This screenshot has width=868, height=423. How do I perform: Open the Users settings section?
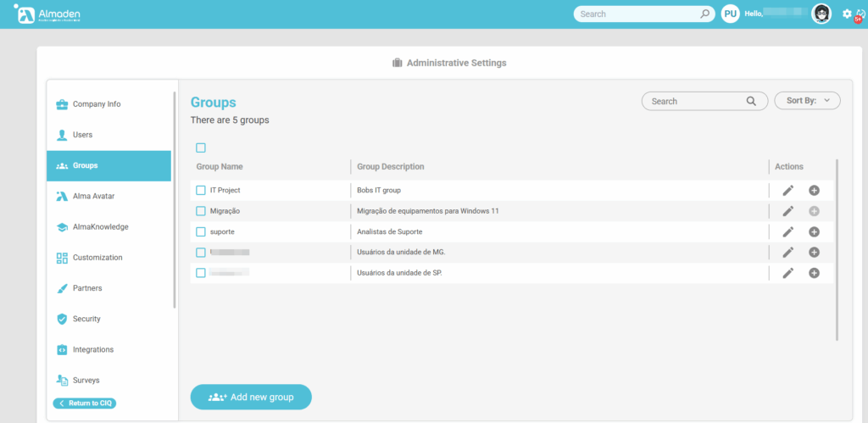coord(82,135)
